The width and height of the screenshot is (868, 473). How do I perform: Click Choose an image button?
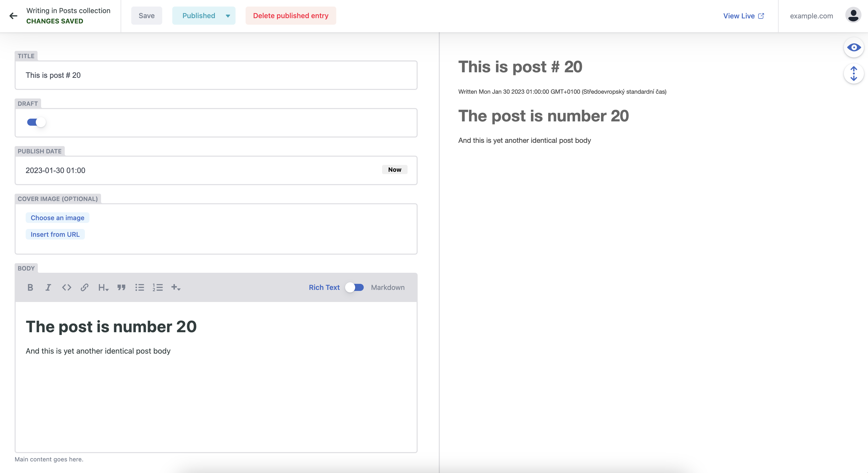(57, 218)
